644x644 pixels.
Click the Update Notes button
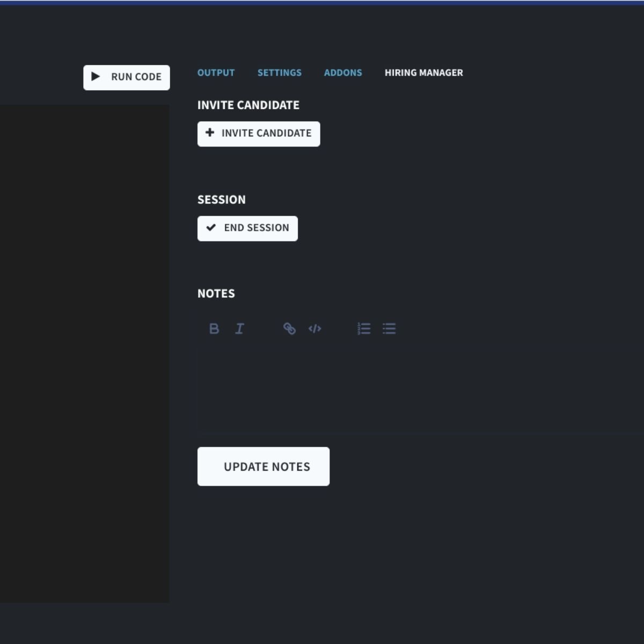point(264,466)
